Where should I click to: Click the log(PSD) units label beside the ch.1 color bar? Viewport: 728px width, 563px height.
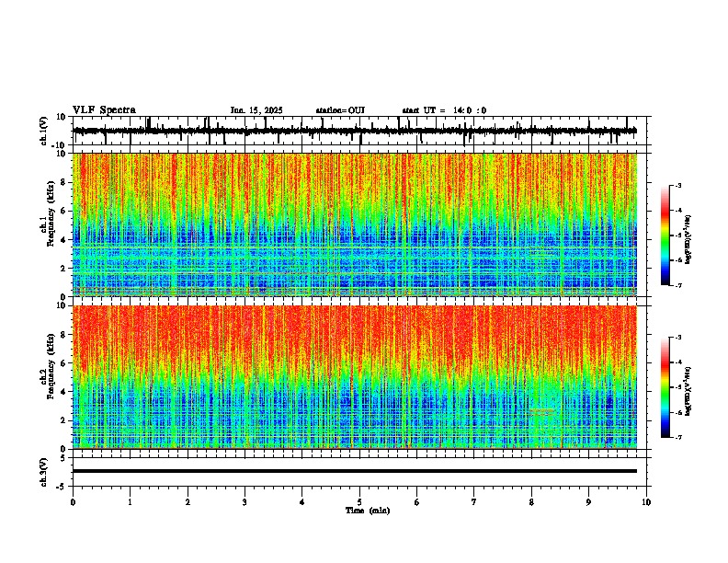pos(688,240)
